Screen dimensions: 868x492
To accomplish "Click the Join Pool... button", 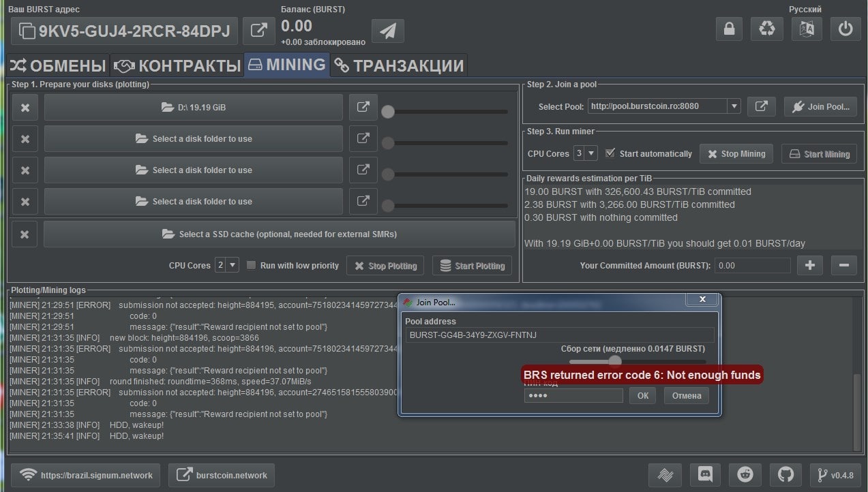I will coord(820,106).
